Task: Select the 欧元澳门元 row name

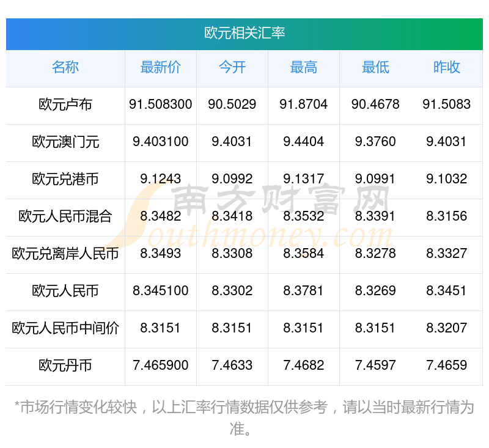Action: (x=65, y=142)
